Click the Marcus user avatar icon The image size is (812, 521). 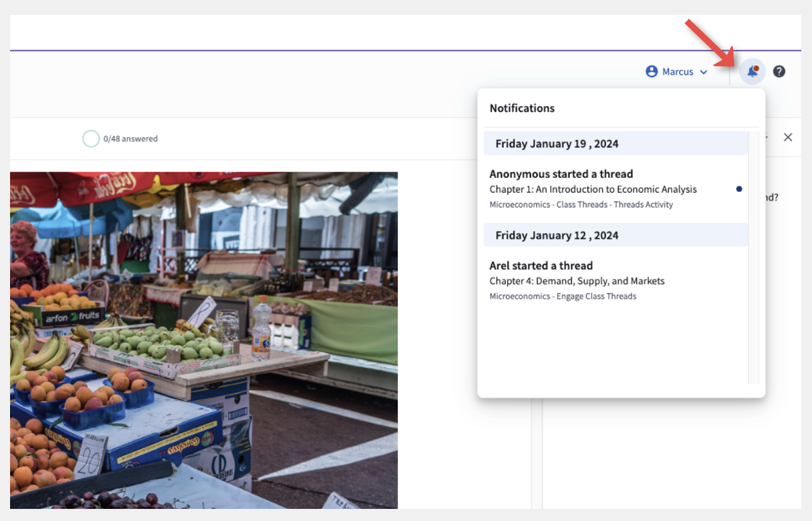[651, 72]
